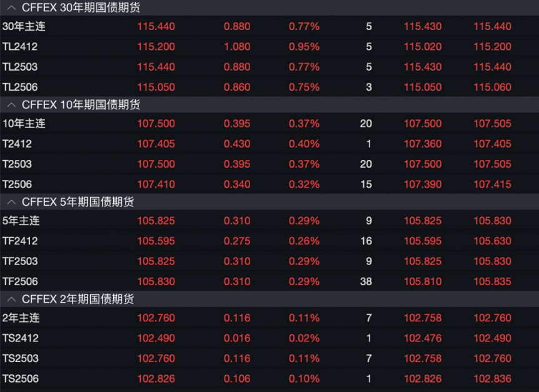The image size is (539, 392).
Task: Open the 2年主连 contract
Action: (21, 318)
